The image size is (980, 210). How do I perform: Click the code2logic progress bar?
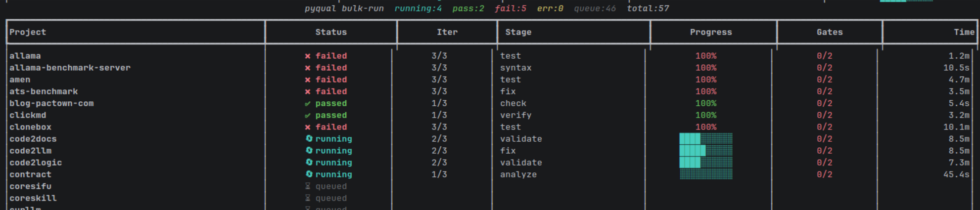pyautogui.click(x=706, y=163)
